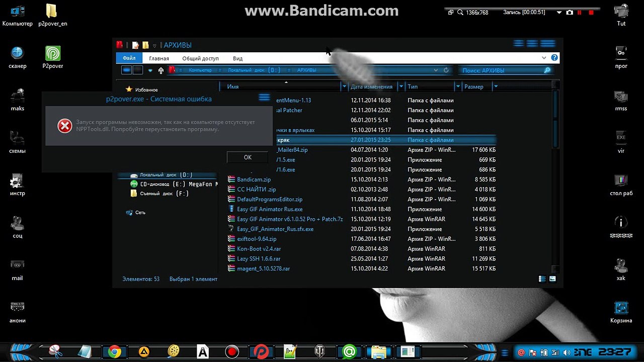Select CD-дисковод (E:) MegaFon in navigation pane
644x362 pixels.
(x=175, y=184)
